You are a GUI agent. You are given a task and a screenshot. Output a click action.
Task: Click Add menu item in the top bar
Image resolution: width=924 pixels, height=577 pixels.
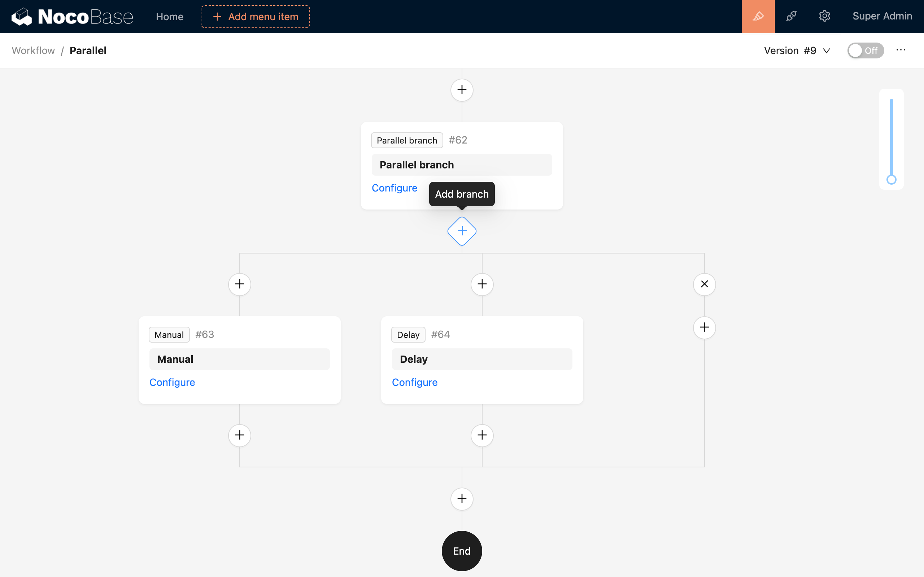(255, 17)
